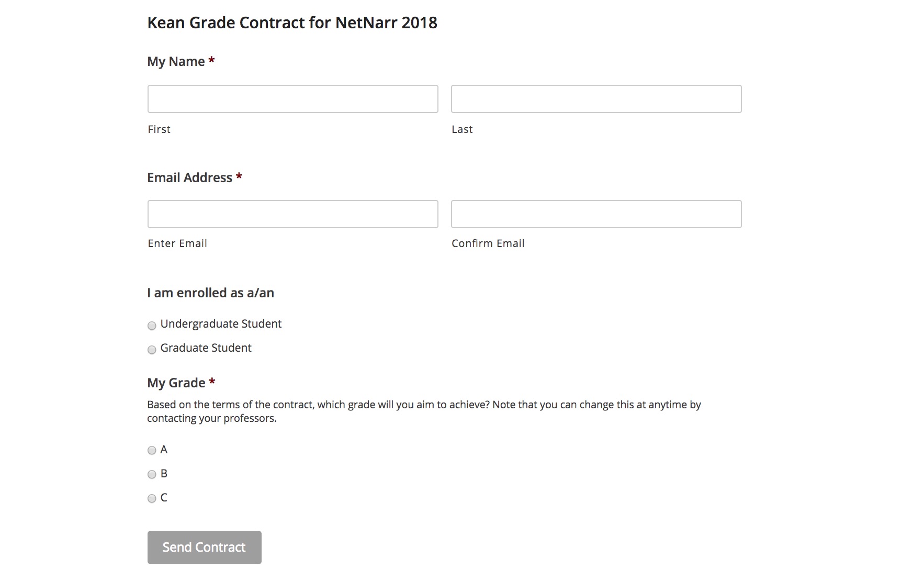Click the My Grade heading
The image size is (924, 581).
(177, 383)
